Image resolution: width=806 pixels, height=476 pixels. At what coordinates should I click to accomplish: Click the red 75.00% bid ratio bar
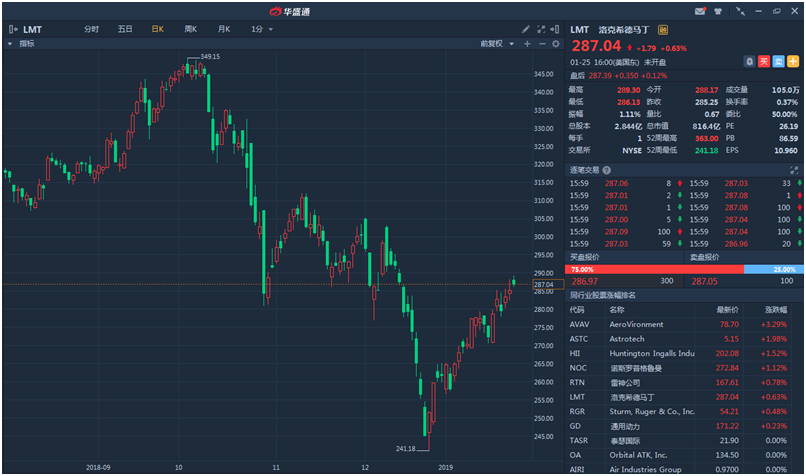click(654, 269)
